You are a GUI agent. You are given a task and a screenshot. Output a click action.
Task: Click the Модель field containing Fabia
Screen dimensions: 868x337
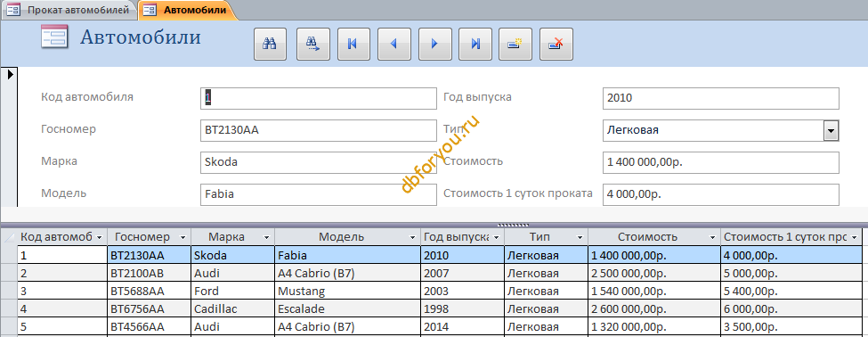coord(319,194)
